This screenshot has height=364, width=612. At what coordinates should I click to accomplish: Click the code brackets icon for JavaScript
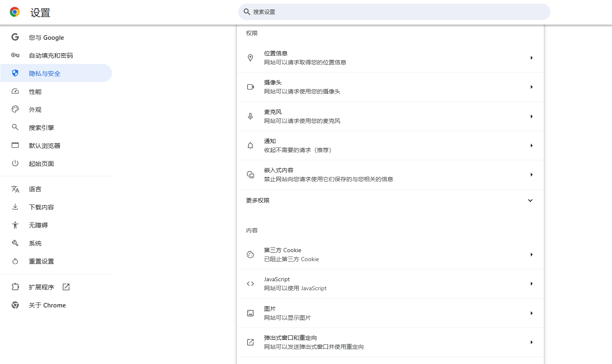pos(250,284)
